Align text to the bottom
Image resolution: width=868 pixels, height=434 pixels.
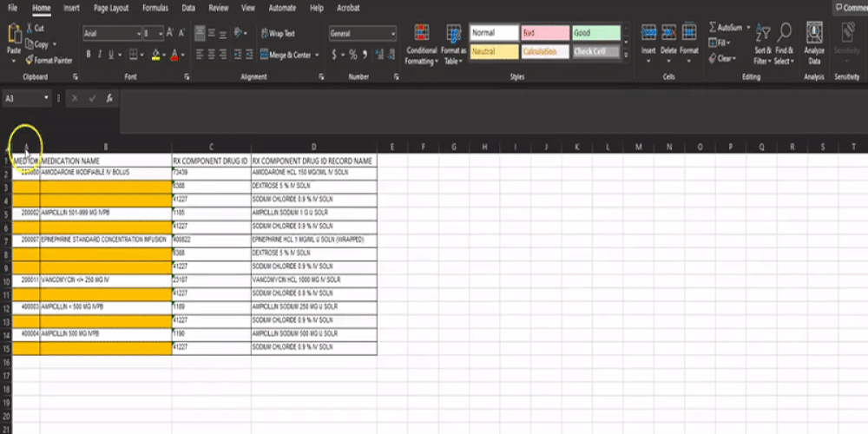coord(222,33)
